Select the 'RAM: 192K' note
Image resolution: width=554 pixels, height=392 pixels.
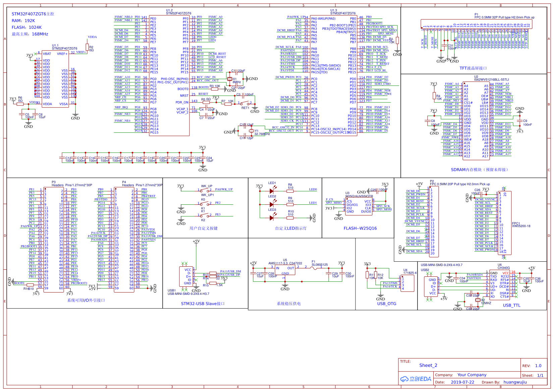click(x=23, y=21)
